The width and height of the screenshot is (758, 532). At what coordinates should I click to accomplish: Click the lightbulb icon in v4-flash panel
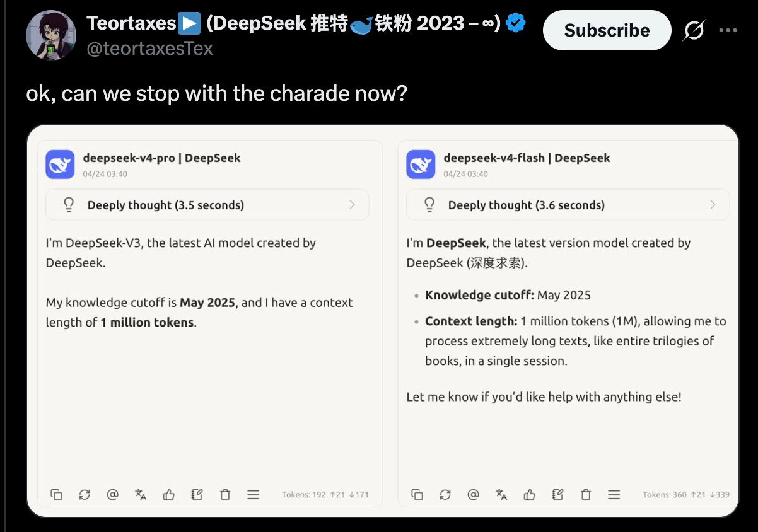(429, 204)
